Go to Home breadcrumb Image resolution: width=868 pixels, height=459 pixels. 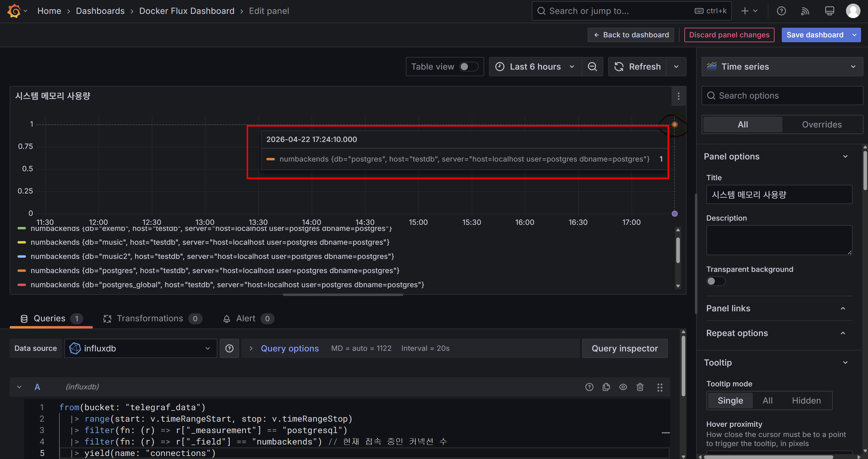49,11
